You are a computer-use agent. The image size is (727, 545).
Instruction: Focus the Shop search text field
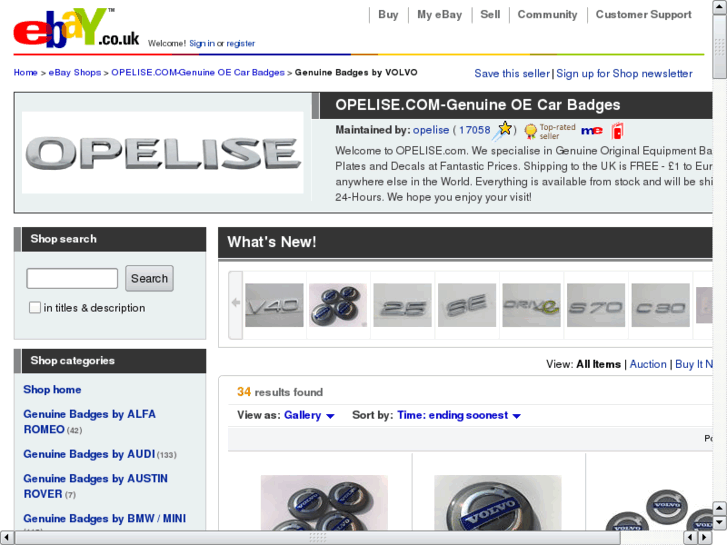pos(72,278)
